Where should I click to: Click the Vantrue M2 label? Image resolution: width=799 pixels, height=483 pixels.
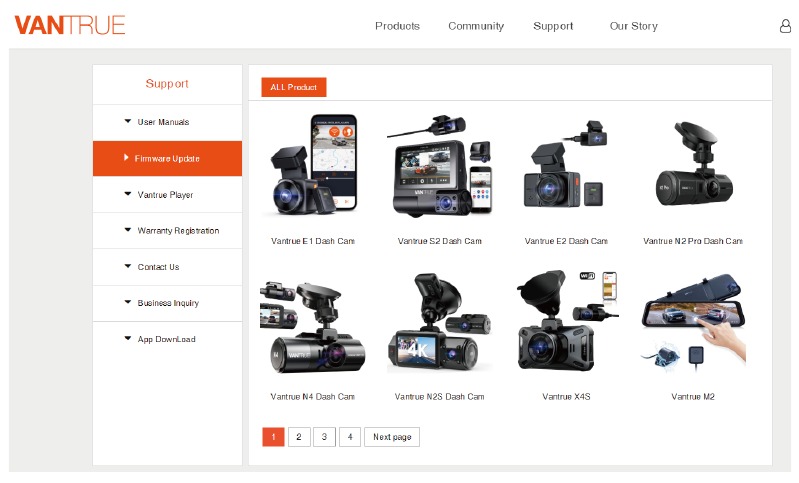click(x=693, y=396)
